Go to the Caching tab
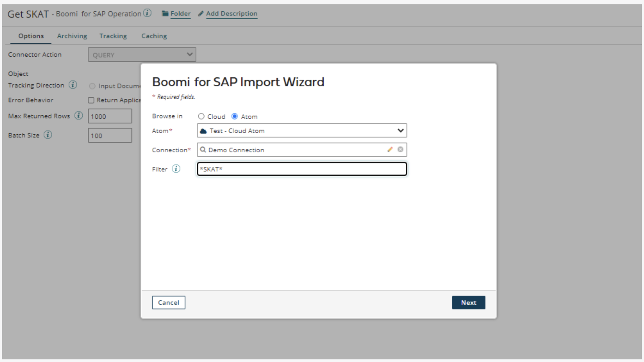The width and height of the screenshot is (644, 362). click(x=154, y=36)
